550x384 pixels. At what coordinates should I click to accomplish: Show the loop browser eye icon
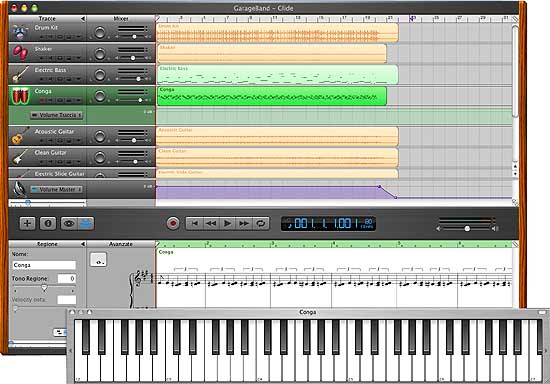69,223
